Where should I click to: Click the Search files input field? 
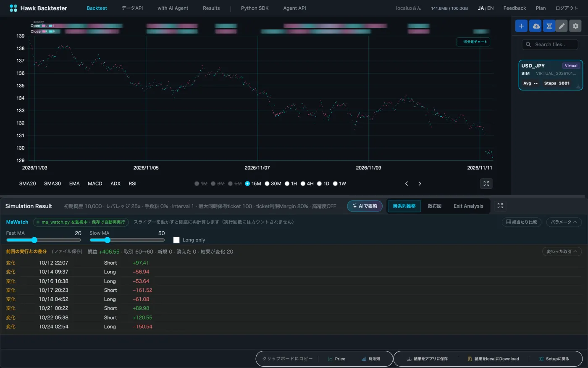(550, 44)
